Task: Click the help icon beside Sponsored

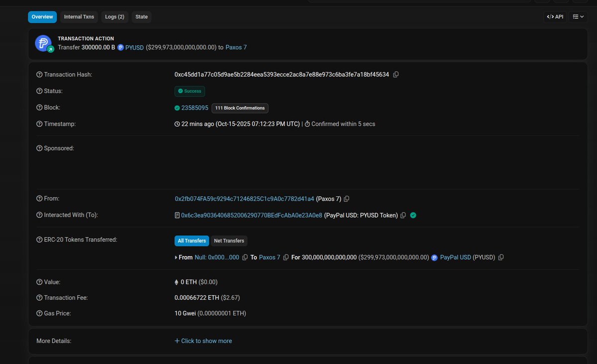Action: pos(39,148)
